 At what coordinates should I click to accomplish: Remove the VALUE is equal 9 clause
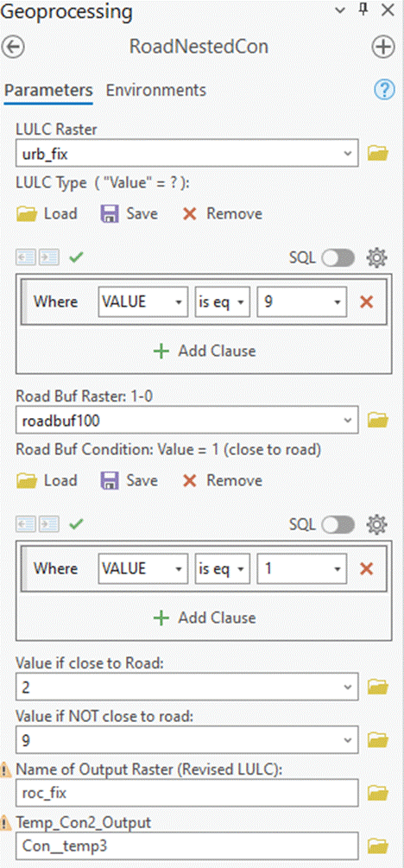tap(366, 301)
